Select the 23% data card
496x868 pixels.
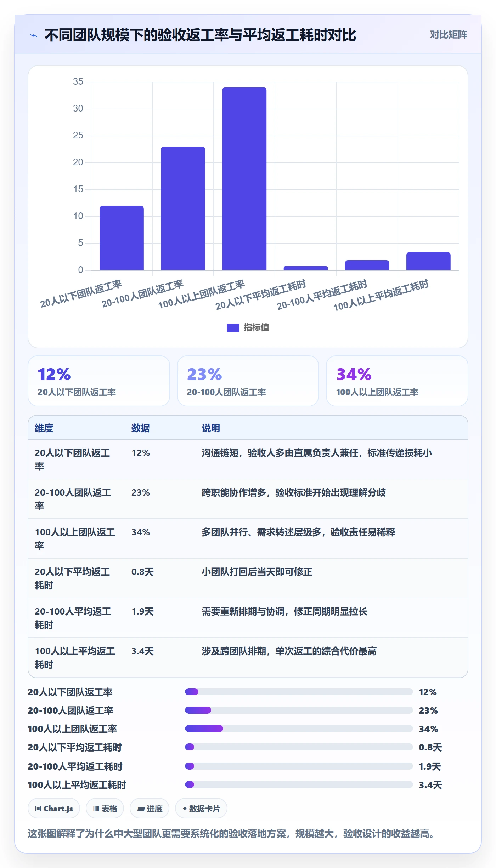248,381
